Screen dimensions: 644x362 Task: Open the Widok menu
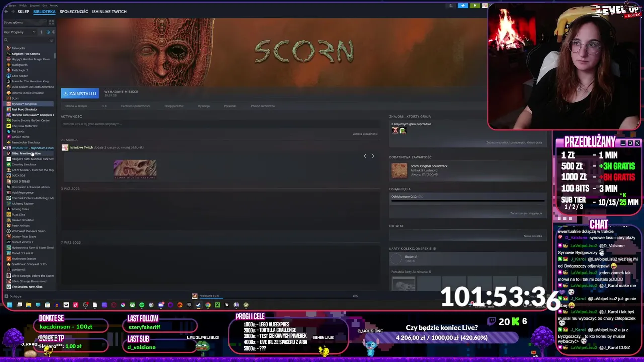[x=23, y=5]
